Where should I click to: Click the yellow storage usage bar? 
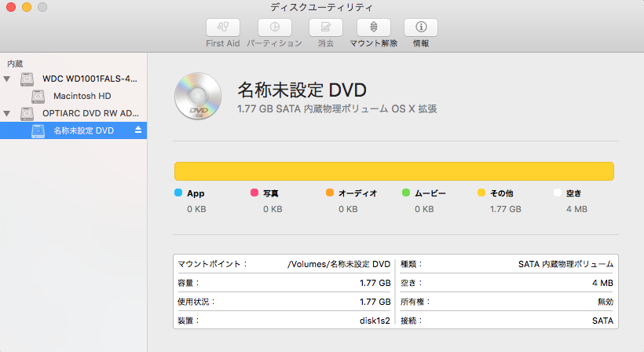[393, 171]
